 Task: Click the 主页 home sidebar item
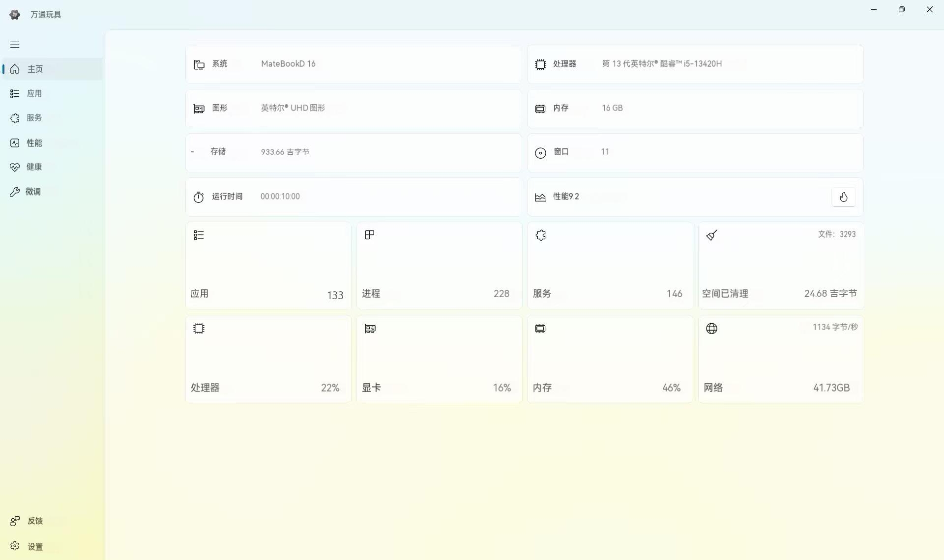34,69
